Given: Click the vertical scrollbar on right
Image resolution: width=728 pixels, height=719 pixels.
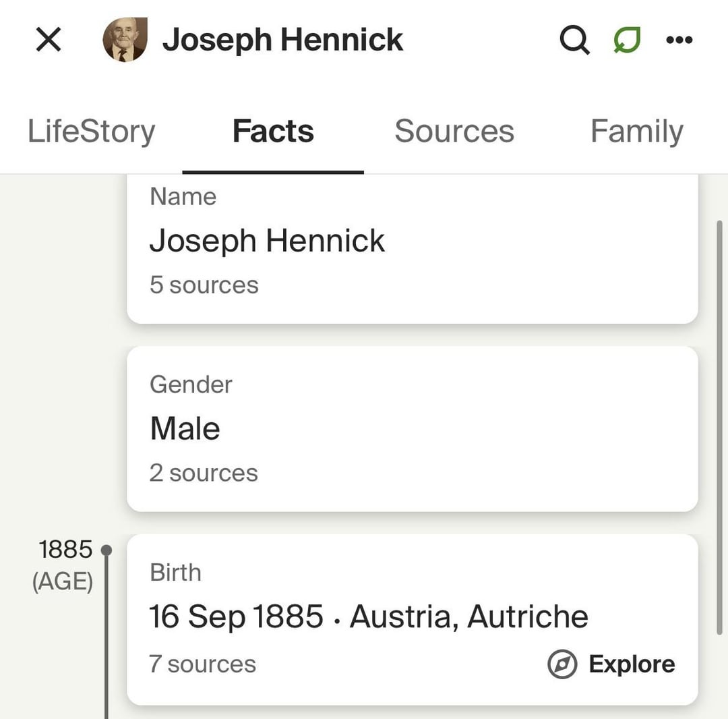Looking at the screenshot, I should (x=720, y=428).
